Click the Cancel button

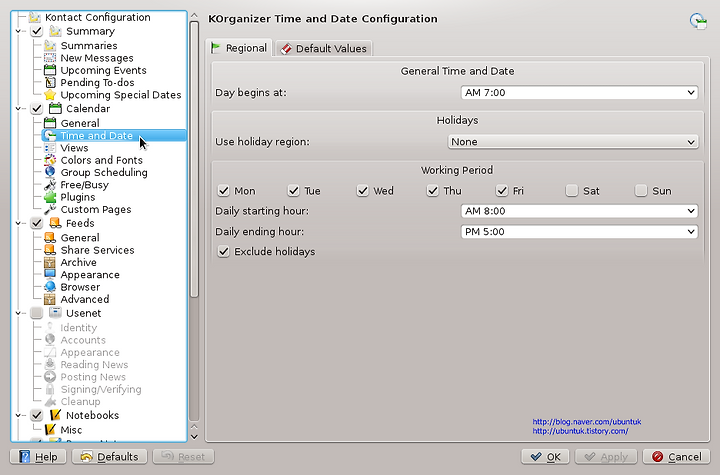tap(677, 457)
